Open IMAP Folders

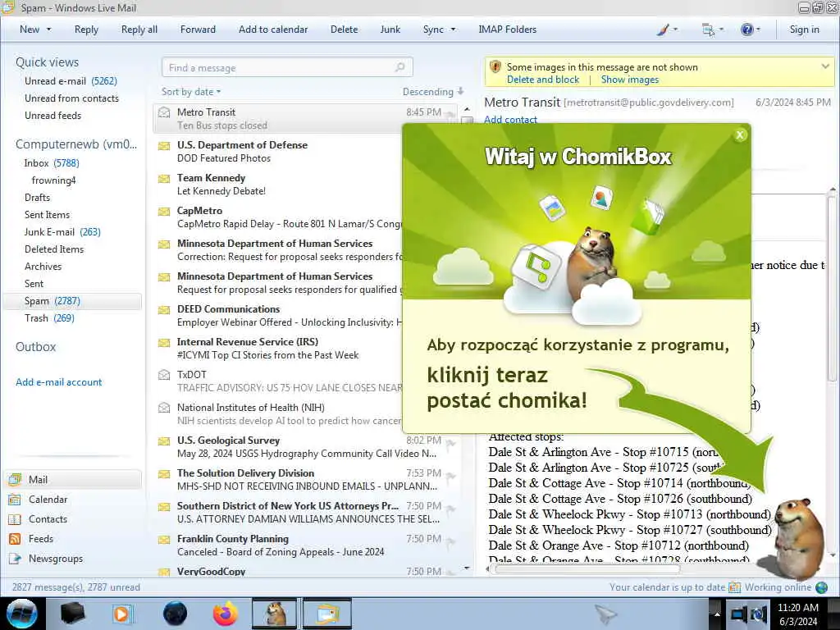(507, 30)
